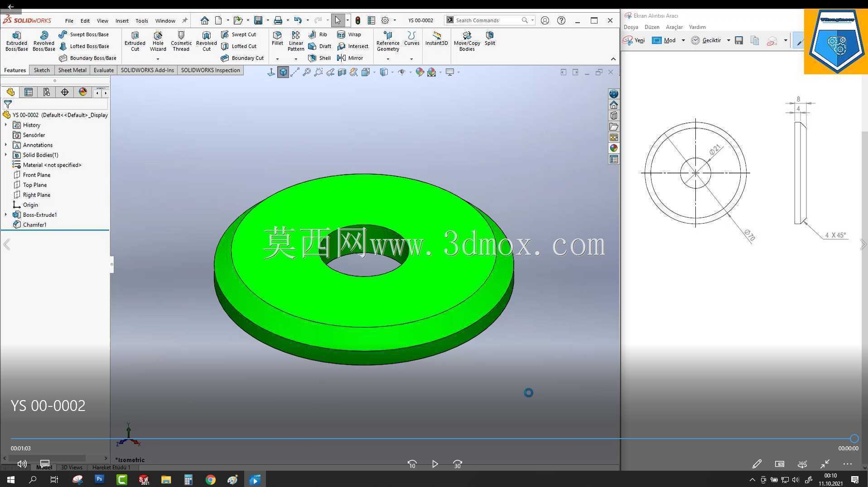
Task: Open the SOLIDWORKS Inspection tab
Action: (211, 70)
